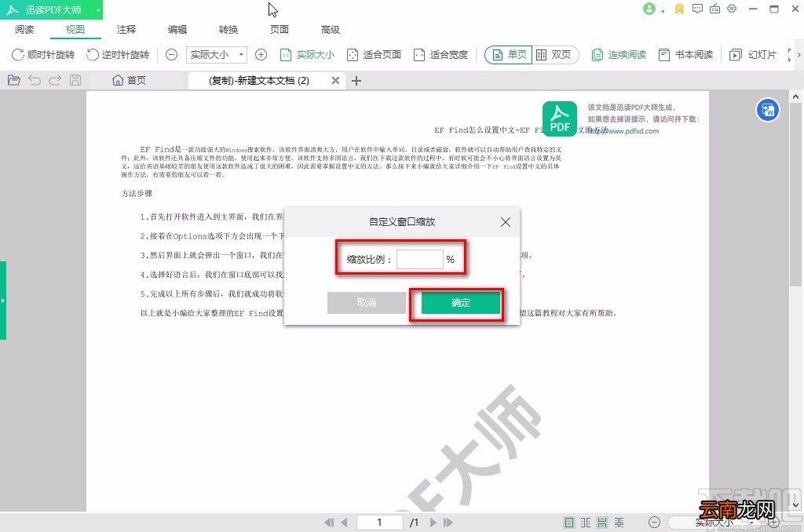Click the keyboard shortcuts icon in title bar

[714, 9]
